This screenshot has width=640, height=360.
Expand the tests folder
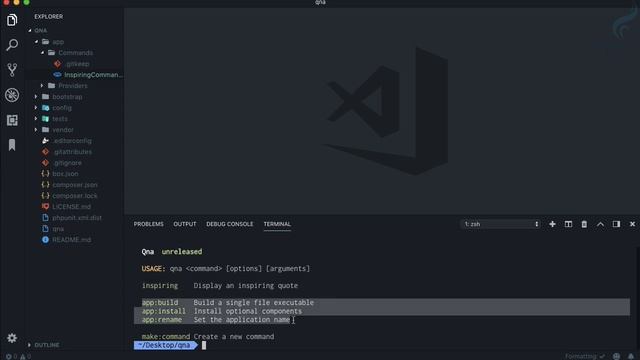coord(36,119)
